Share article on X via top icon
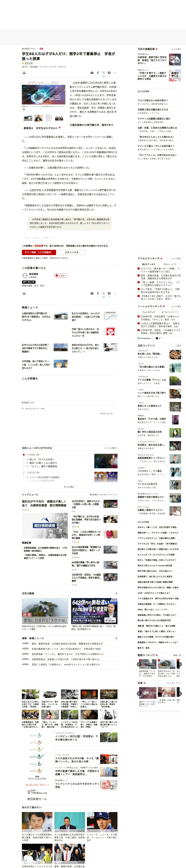This screenshot has height=868, width=186. [104, 72]
